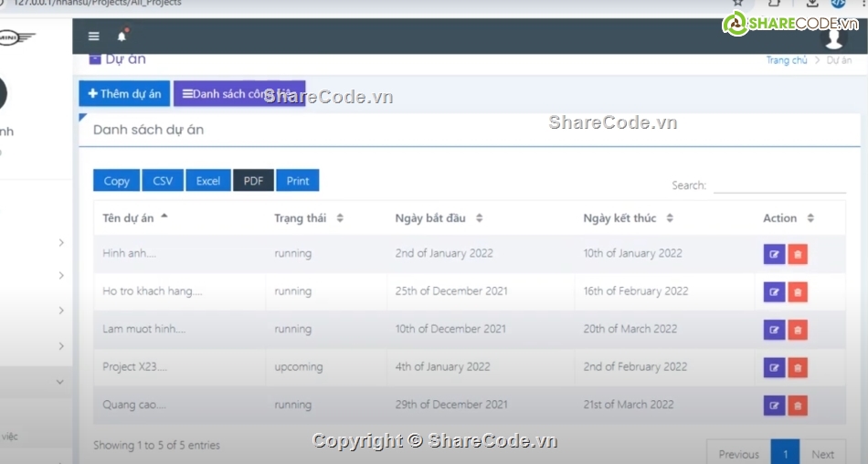Edit the Lam muot hinh project
The height and width of the screenshot is (464, 868).
coord(774,330)
